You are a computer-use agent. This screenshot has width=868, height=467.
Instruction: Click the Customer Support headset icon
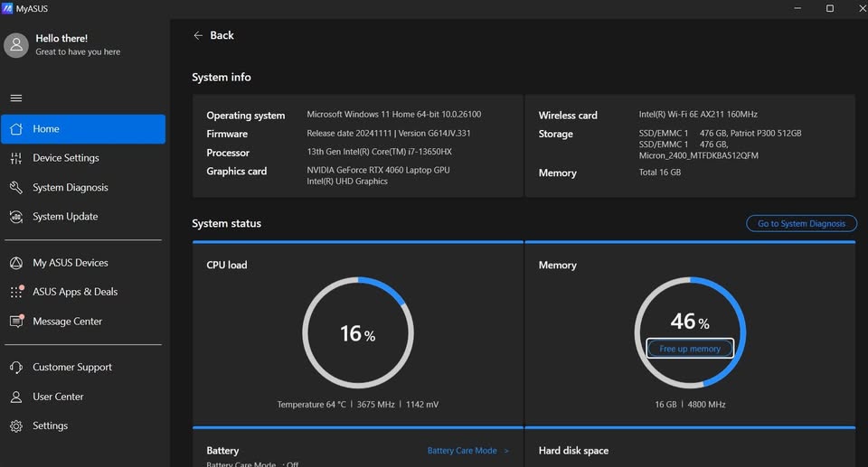click(16, 368)
